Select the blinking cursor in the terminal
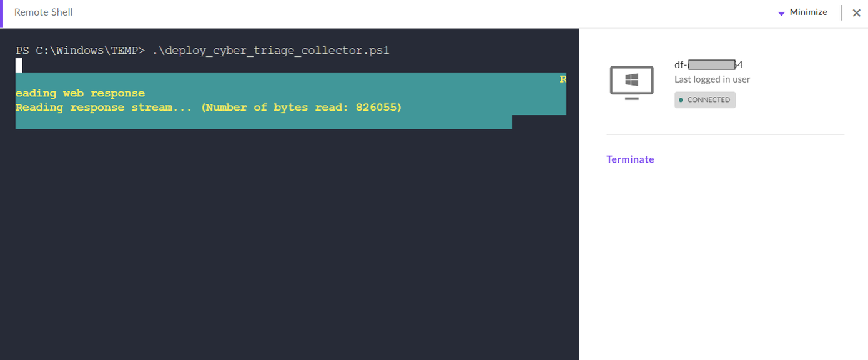868x360 pixels. point(19,64)
